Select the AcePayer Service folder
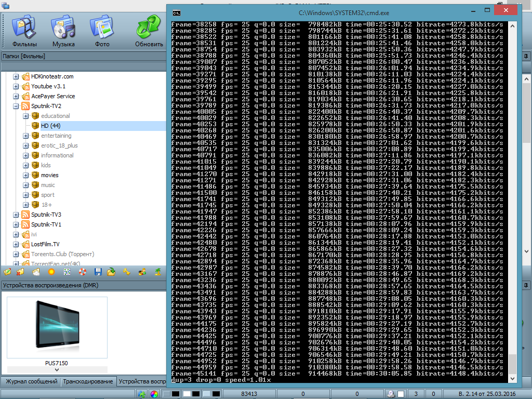532x399 pixels. click(52, 96)
